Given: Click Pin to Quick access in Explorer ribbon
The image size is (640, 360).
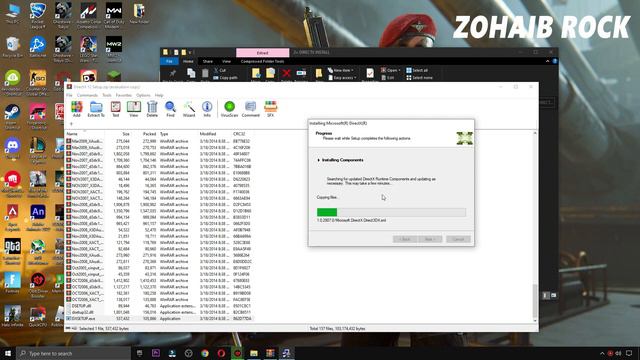Looking at the screenshot, I should point(173,74).
